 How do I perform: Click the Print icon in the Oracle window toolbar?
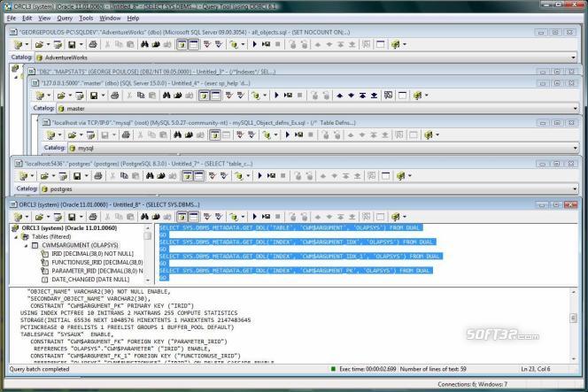93,217
